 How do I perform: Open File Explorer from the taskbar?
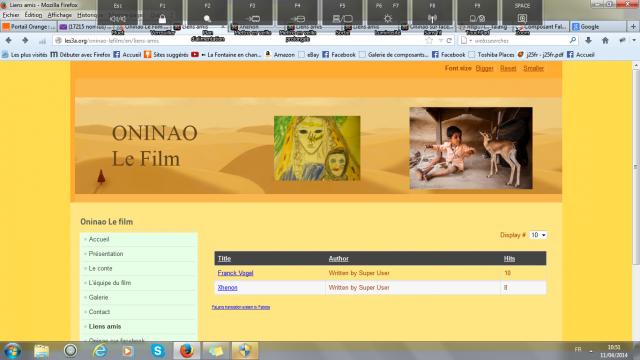click(x=41, y=351)
